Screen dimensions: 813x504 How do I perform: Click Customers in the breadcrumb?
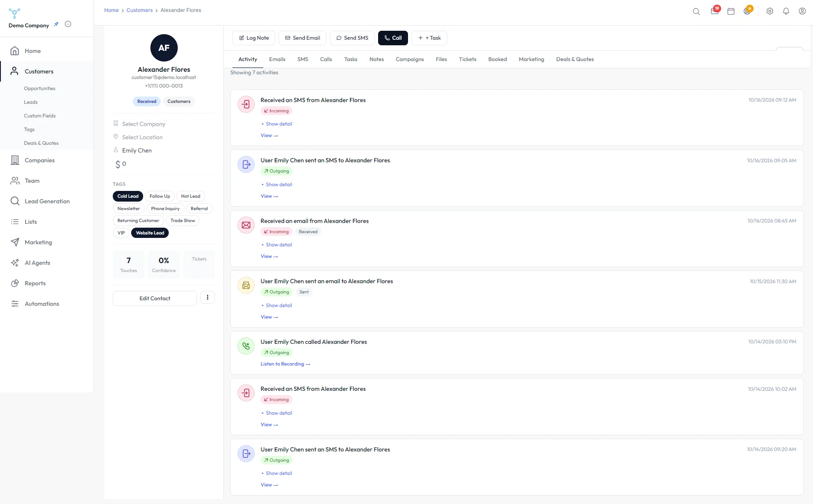(139, 10)
